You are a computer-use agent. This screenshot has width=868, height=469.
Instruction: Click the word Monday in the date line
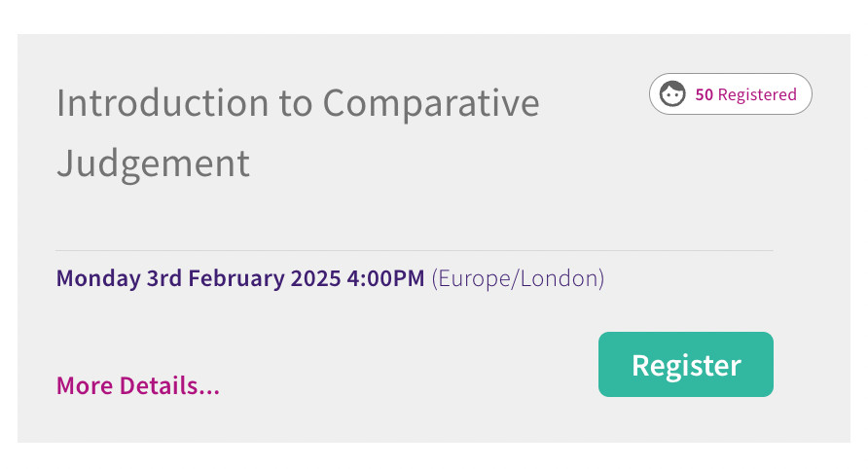click(98, 278)
